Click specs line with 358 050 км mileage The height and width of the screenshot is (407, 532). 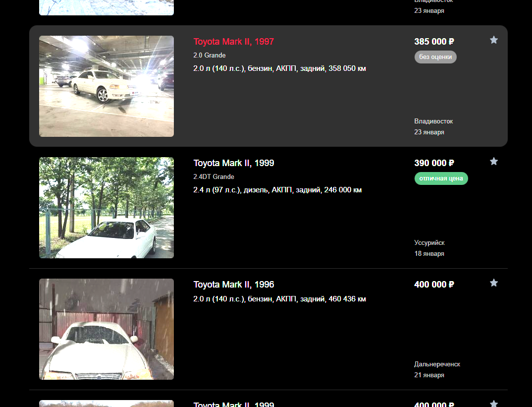click(x=279, y=68)
